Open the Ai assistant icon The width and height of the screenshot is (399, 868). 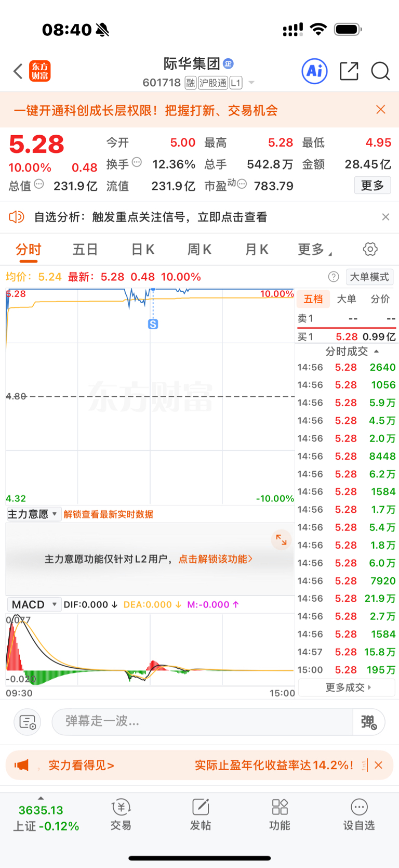[315, 71]
